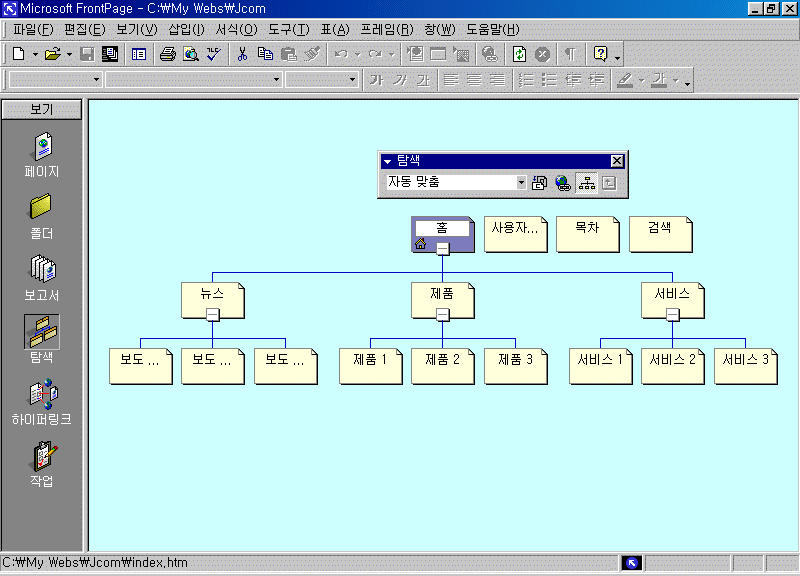Click the Redo arrow icon
The height and width of the screenshot is (576, 800).
[376, 54]
